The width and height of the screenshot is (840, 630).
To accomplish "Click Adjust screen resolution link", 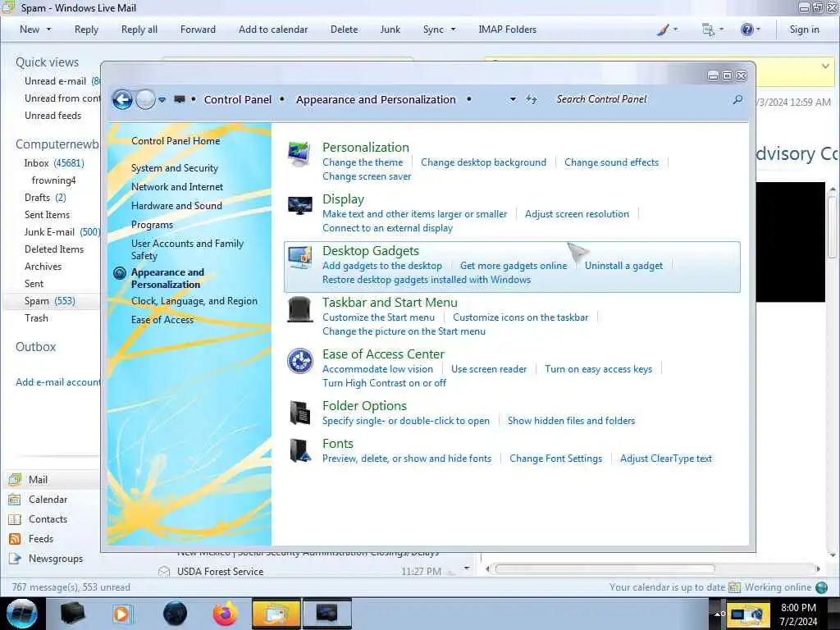I will click(577, 214).
